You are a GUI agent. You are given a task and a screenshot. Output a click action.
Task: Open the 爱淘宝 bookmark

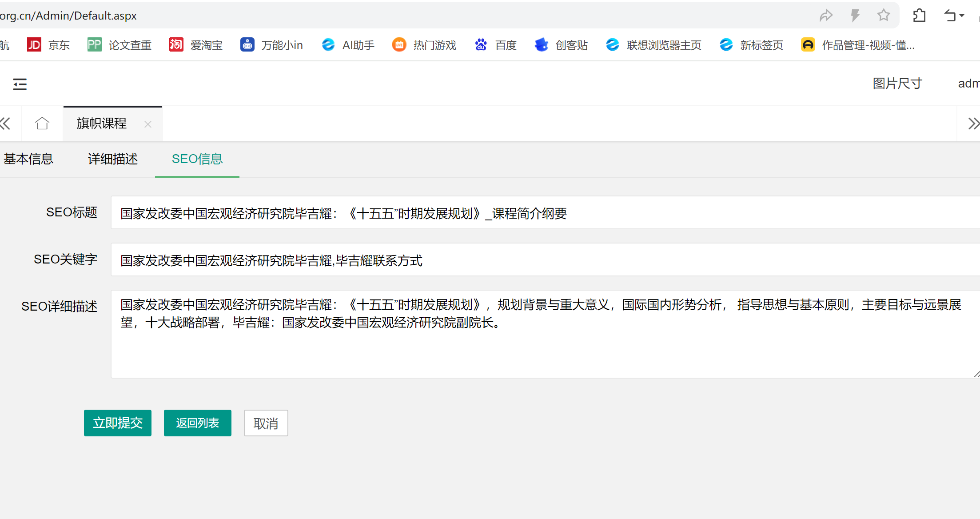tap(196, 45)
